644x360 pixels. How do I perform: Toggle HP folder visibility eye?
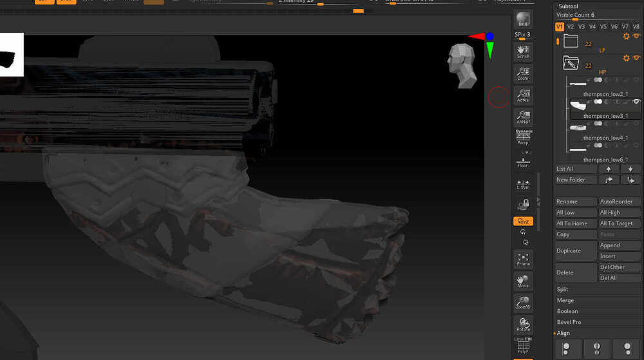[636, 57]
